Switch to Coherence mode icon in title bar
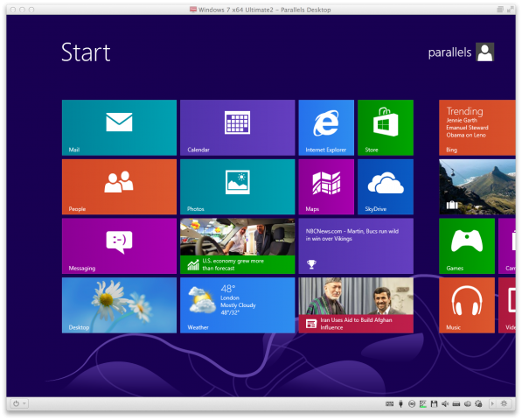This screenshot has height=420, width=522. point(500,10)
